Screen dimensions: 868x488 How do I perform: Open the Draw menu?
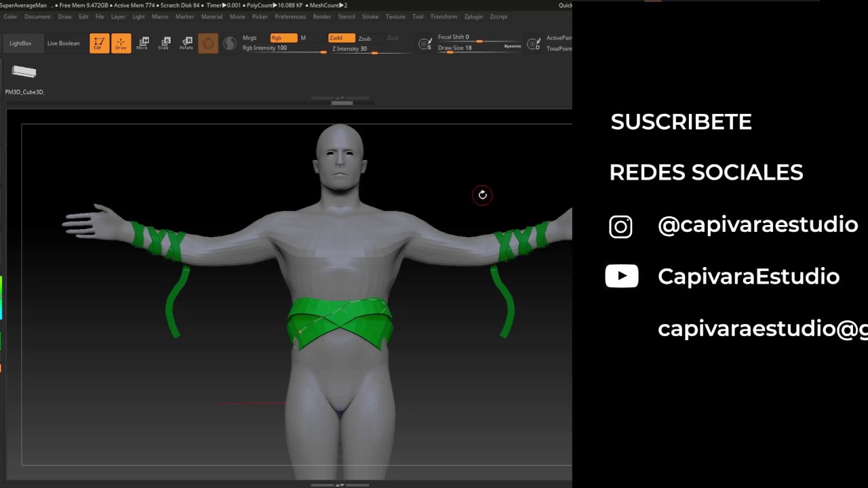pos(65,16)
